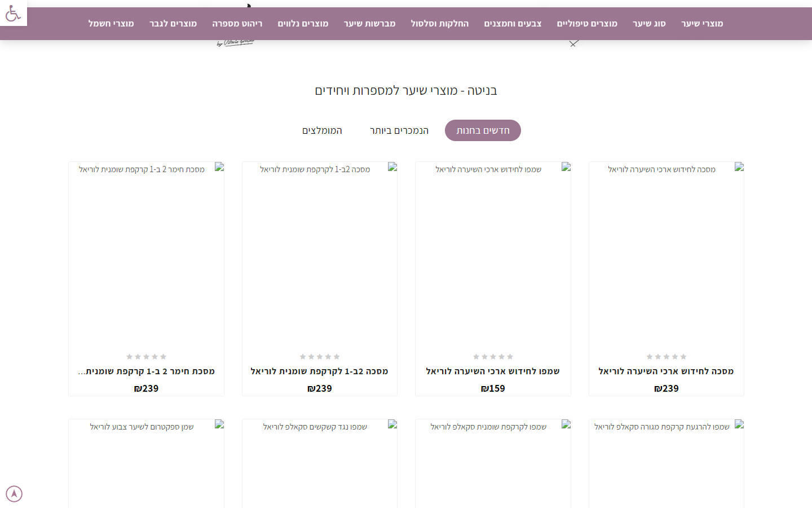Click the broken image icon of שמפו לחידוש ארכי השיערה
The height and width of the screenshot is (508, 812).
[x=566, y=167]
